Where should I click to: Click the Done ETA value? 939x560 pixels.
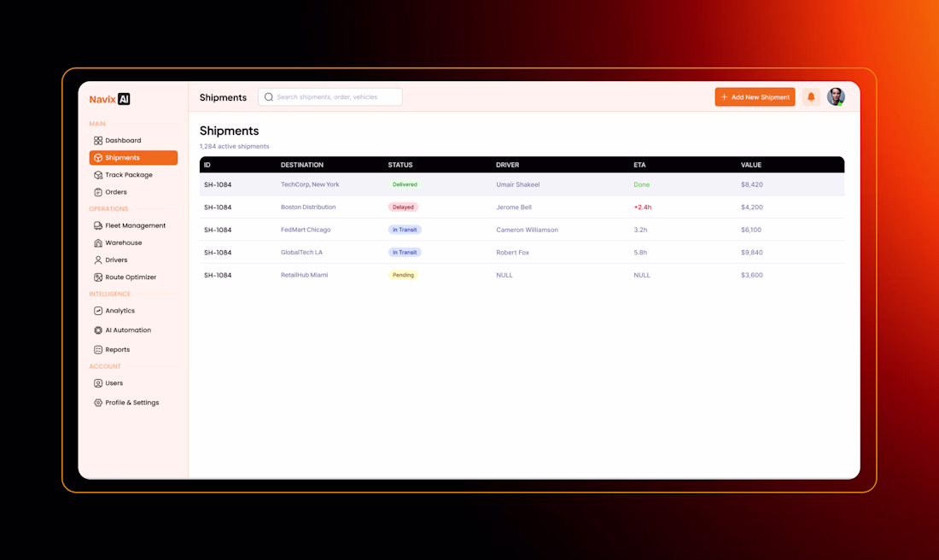click(641, 184)
